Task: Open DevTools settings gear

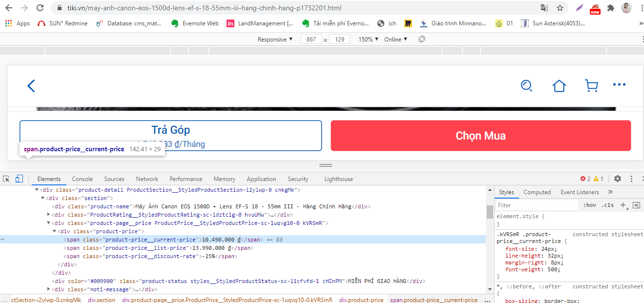Action: pos(618,179)
